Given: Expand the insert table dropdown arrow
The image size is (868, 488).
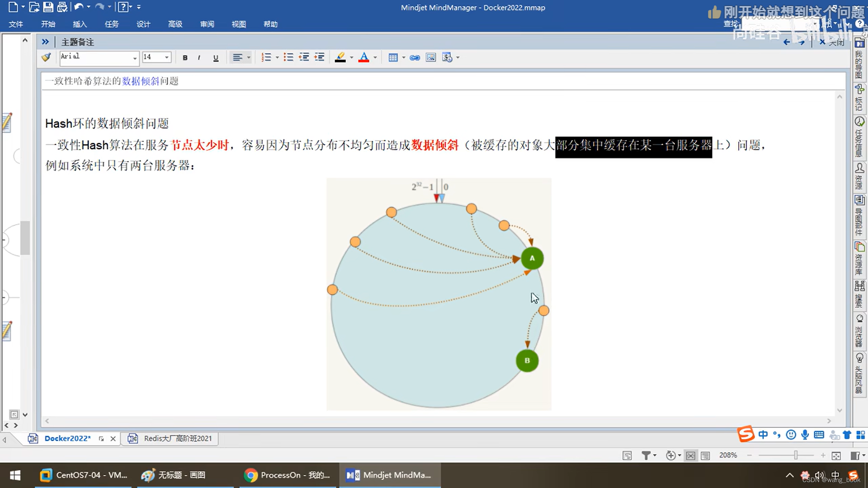Looking at the screenshot, I should [x=404, y=58].
